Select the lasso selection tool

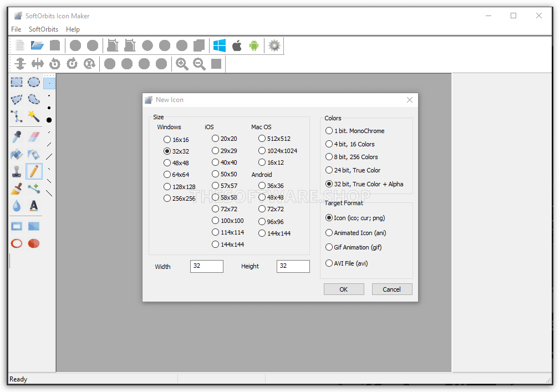tap(34, 99)
